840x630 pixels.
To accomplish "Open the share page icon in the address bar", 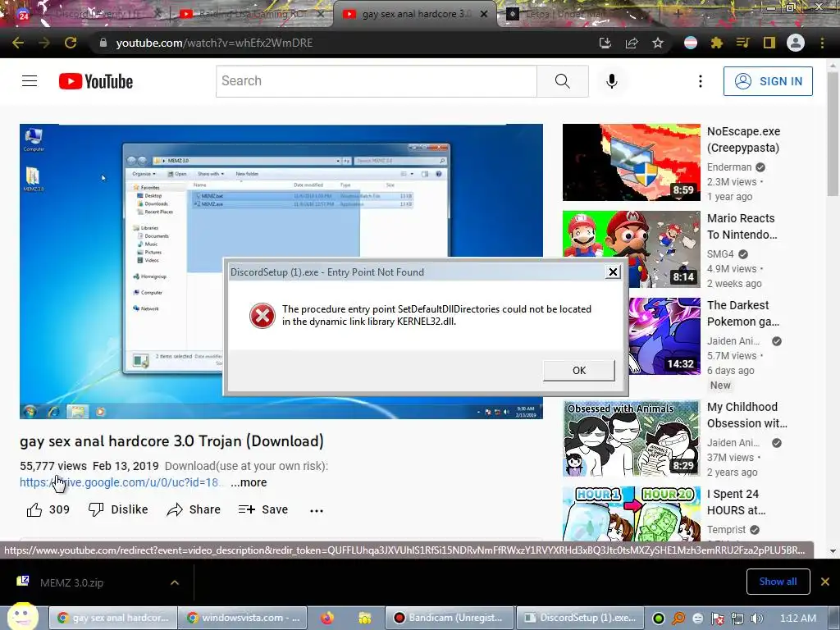I will point(632,43).
